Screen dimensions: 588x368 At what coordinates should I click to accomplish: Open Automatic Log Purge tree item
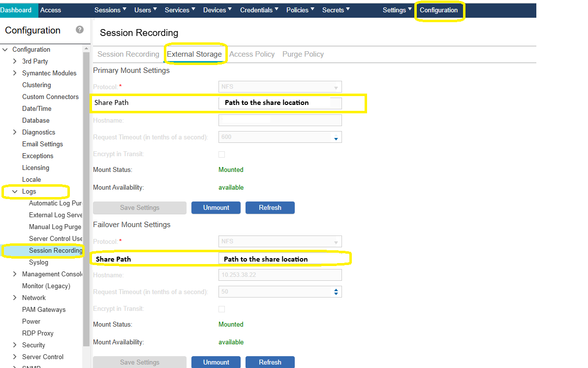[x=56, y=203]
